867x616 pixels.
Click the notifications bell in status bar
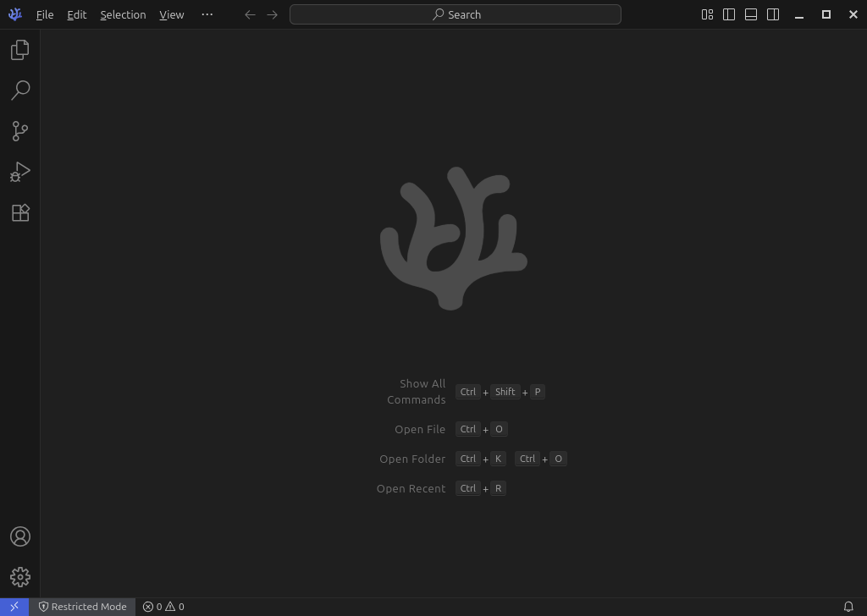[848, 607]
